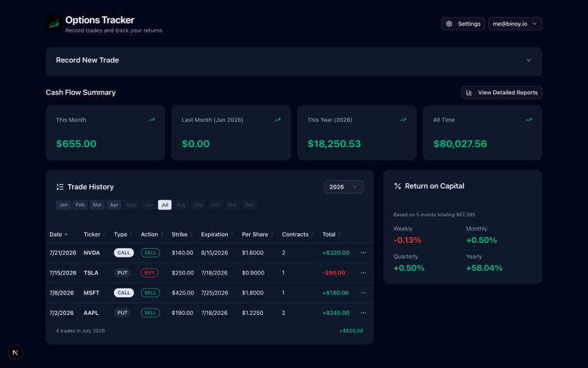The width and height of the screenshot is (588, 368).
Task: Click the bar chart icon in View Detailed Reports
Action: point(469,93)
